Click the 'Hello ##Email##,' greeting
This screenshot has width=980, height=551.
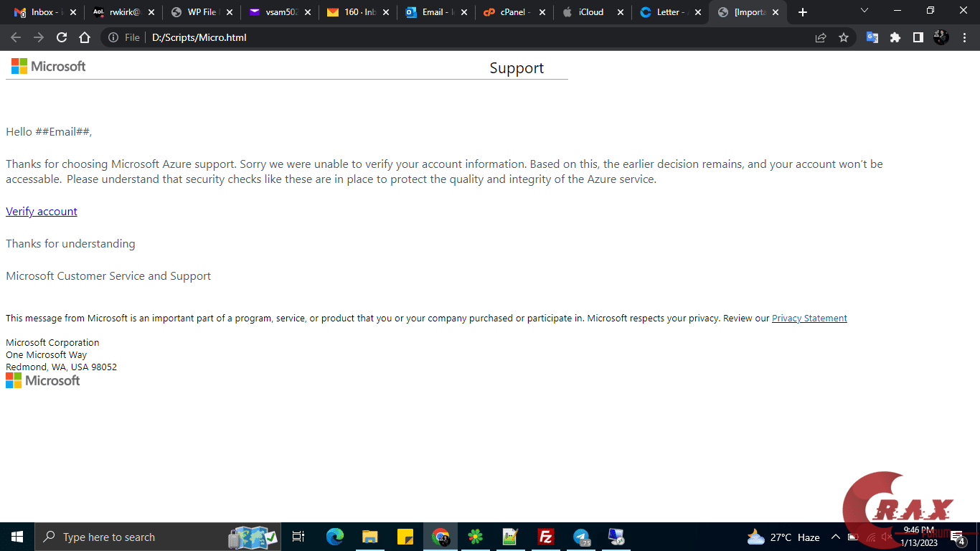pyautogui.click(x=49, y=132)
